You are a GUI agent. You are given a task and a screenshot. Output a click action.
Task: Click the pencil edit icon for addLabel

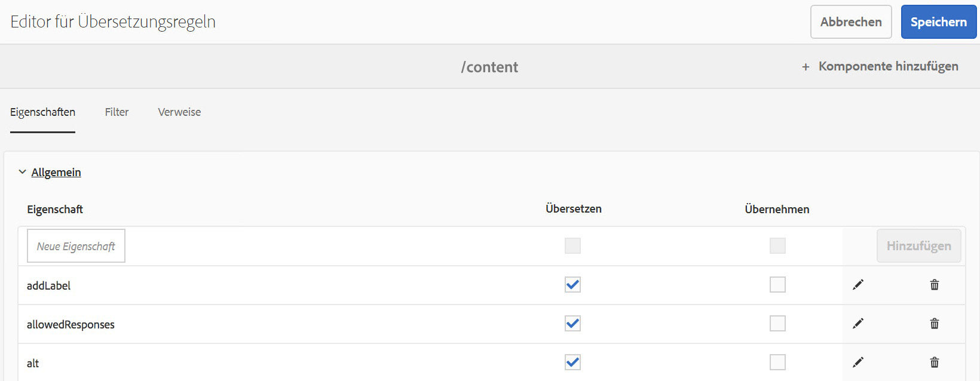tap(858, 285)
